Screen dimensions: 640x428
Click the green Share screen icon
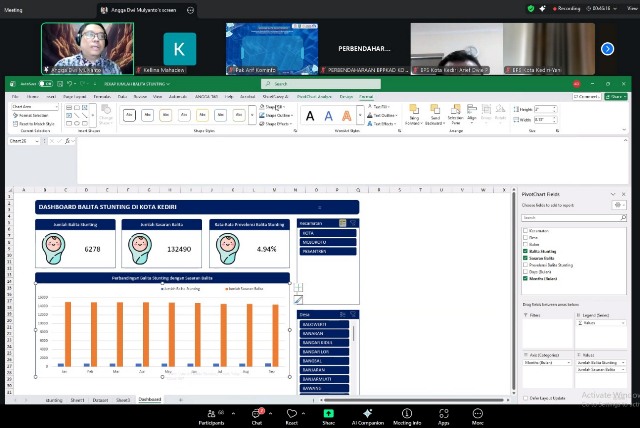coord(328,412)
